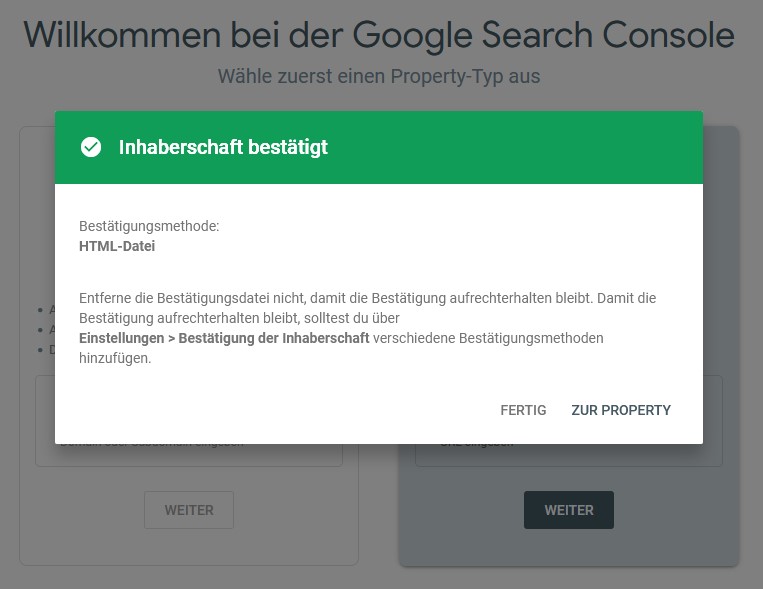Click bold "Einstellungen > Bestätigung der Inhaberschaft" text
The image size is (763, 589).
[224, 338]
